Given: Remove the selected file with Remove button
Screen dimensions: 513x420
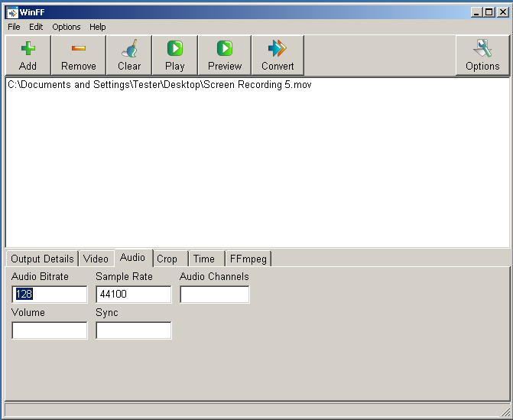Looking at the screenshot, I should point(79,55).
